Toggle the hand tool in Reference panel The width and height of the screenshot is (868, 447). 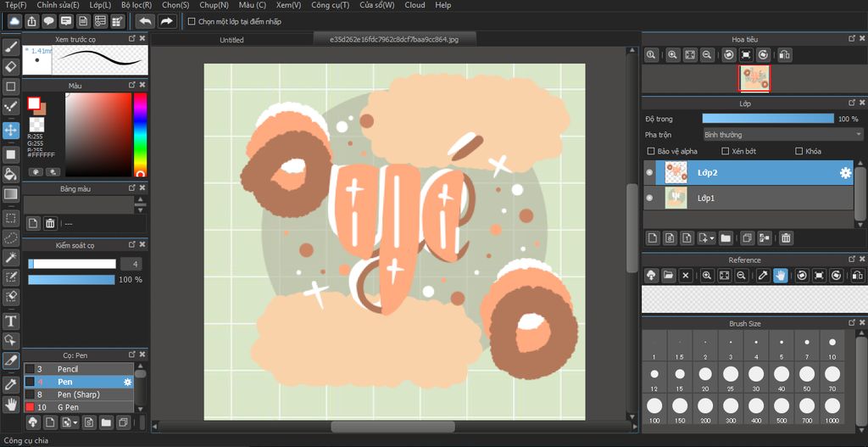tap(781, 276)
